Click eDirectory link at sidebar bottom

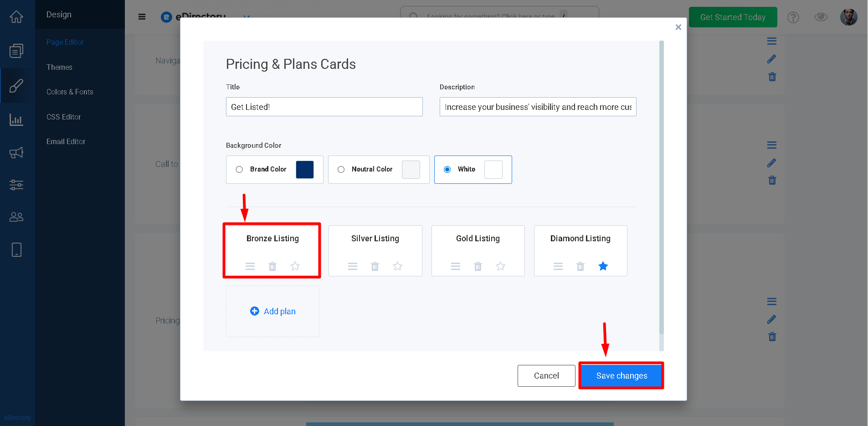[x=17, y=417]
